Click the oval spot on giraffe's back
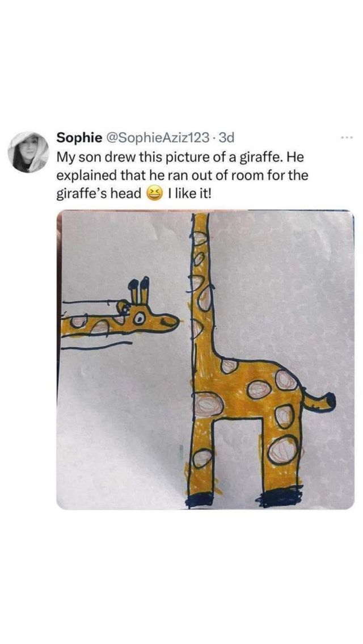Screen dimensions: 363x644 coord(259,389)
